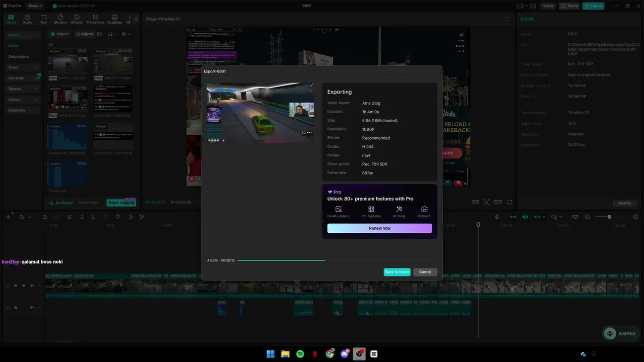Click the Modify button in Details panel
This screenshot has height=362, width=644.
tap(624, 203)
